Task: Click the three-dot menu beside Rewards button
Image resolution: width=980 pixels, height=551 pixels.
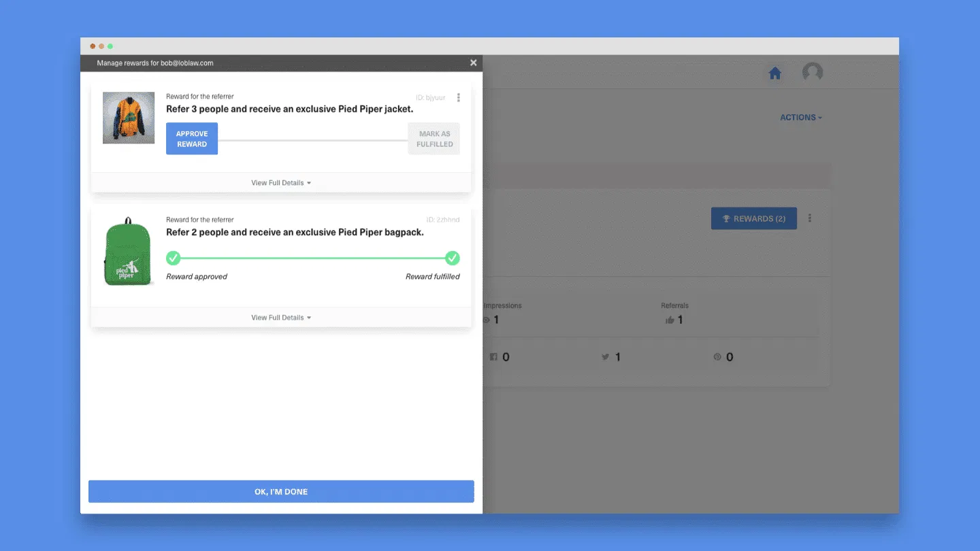Action: (x=810, y=218)
